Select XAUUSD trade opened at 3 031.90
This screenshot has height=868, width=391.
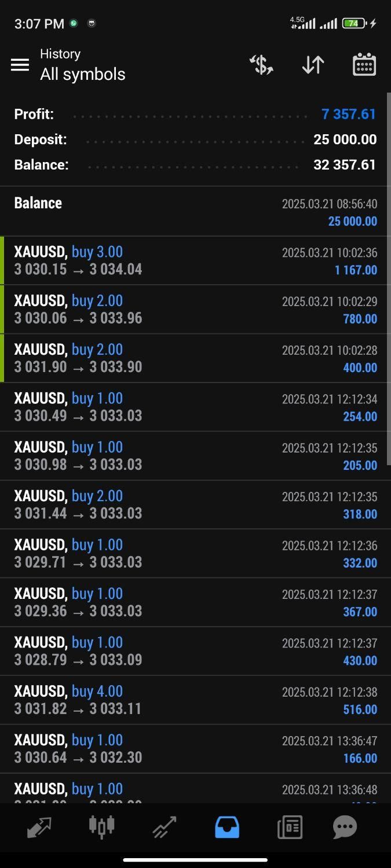(195, 358)
